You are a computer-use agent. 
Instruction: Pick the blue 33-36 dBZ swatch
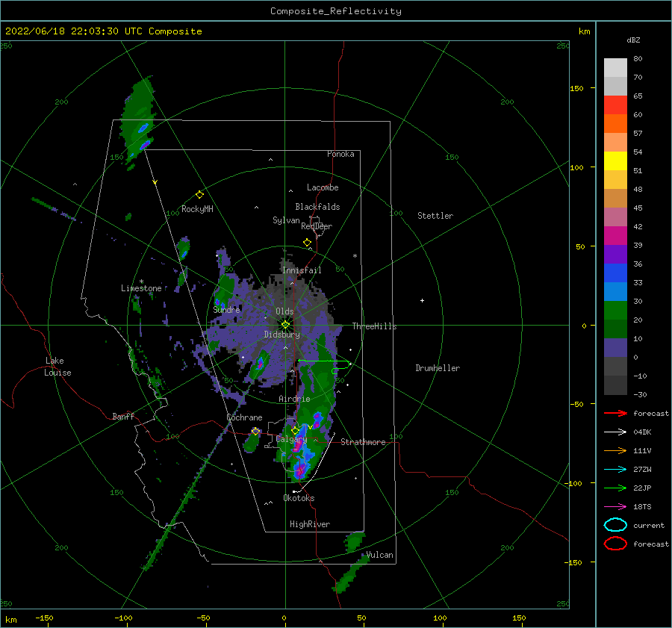(x=615, y=273)
